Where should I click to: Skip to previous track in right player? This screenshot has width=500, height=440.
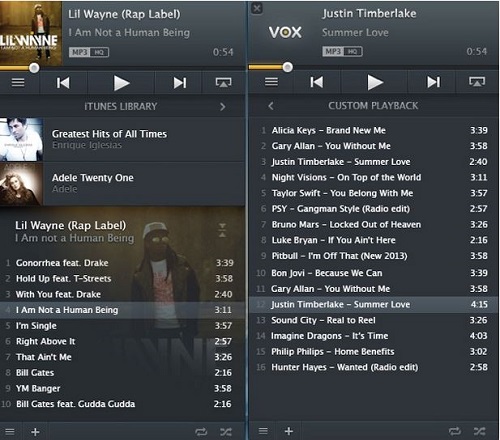click(317, 82)
